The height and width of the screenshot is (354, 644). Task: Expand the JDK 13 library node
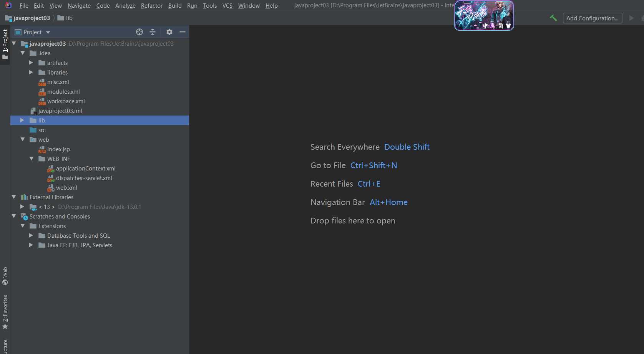click(22, 207)
